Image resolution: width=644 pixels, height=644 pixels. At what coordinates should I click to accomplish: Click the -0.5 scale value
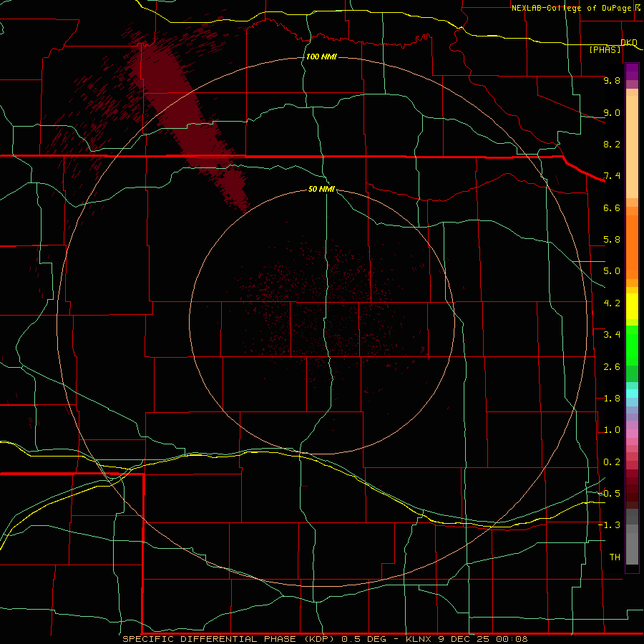click(x=609, y=494)
